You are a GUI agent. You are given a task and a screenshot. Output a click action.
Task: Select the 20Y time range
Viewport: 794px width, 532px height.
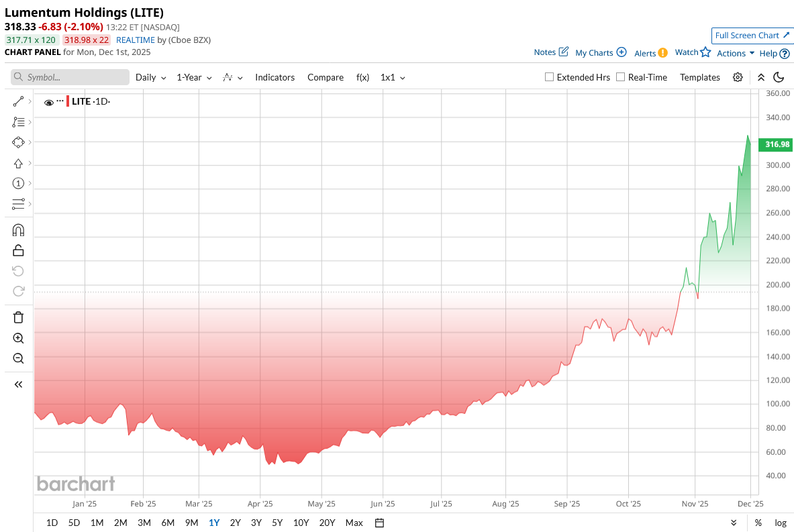click(327, 523)
